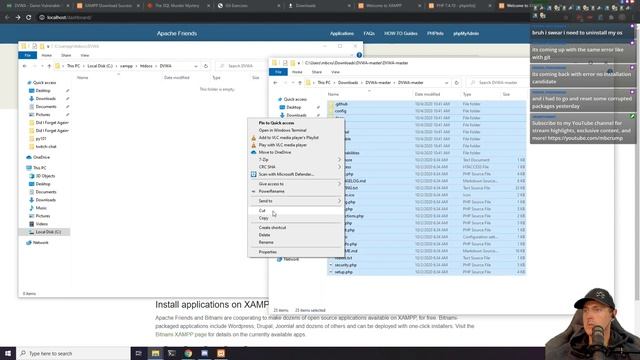Open FAQs link in Apache Friends header
640x360 pixels.
pos(369,33)
